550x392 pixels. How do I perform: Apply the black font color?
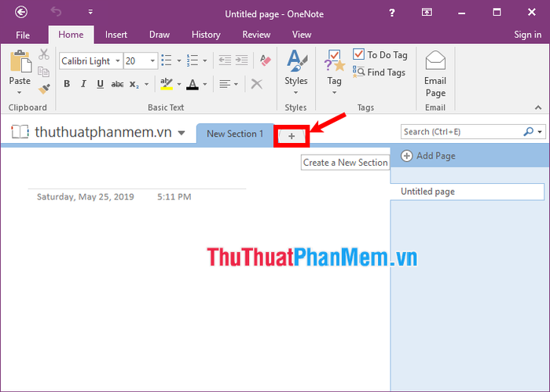point(192,84)
